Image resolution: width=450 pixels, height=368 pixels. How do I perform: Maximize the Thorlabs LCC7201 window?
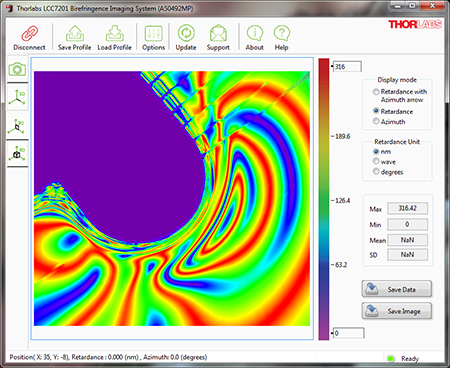[x=412, y=6]
